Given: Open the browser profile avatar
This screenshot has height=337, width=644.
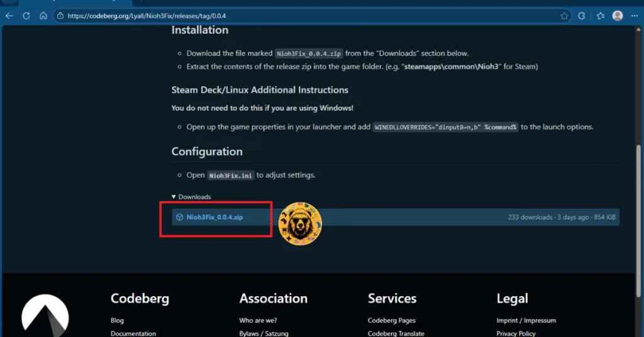Looking at the screenshot, I should tap(618, 16).
